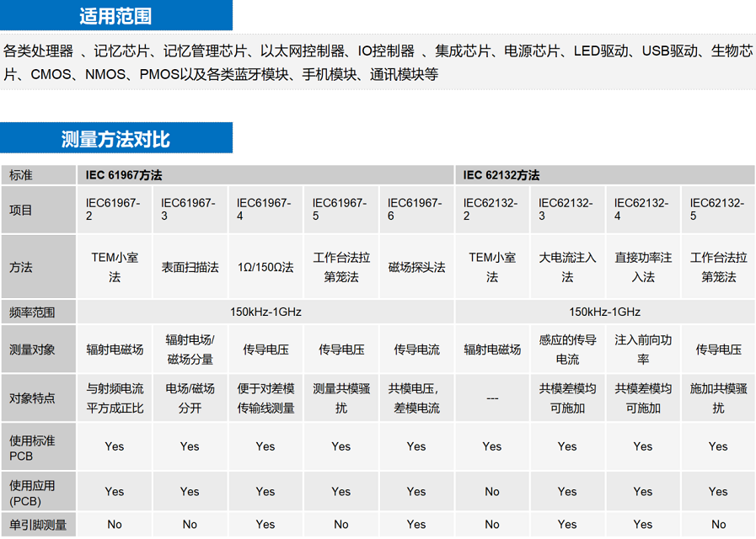Click the --- cell in 对象特点 row
The image size is (756, 539).
[x=492, y=398]
